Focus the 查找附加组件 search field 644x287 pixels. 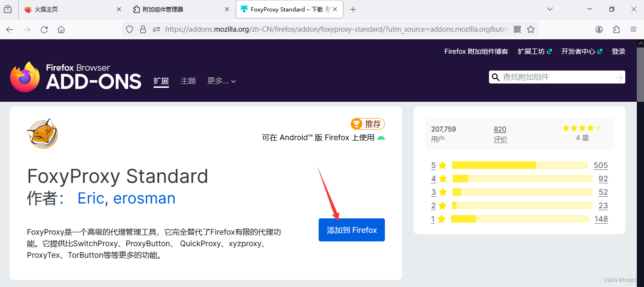[x=557, y=77]
